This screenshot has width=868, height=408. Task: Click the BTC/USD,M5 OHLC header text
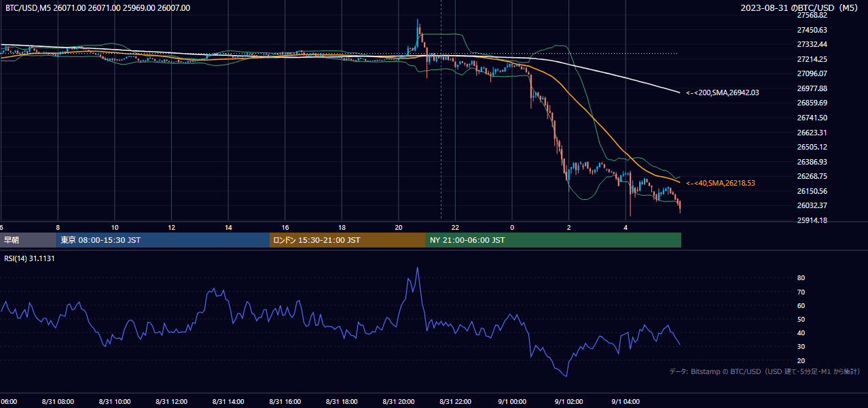(x=98, y=8)
